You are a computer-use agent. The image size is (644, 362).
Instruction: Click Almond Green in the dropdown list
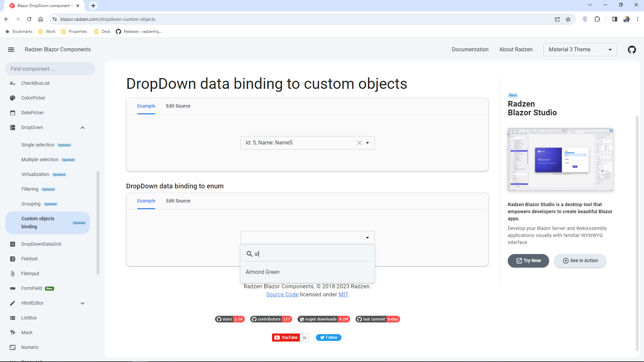click(x=263, y=272)
